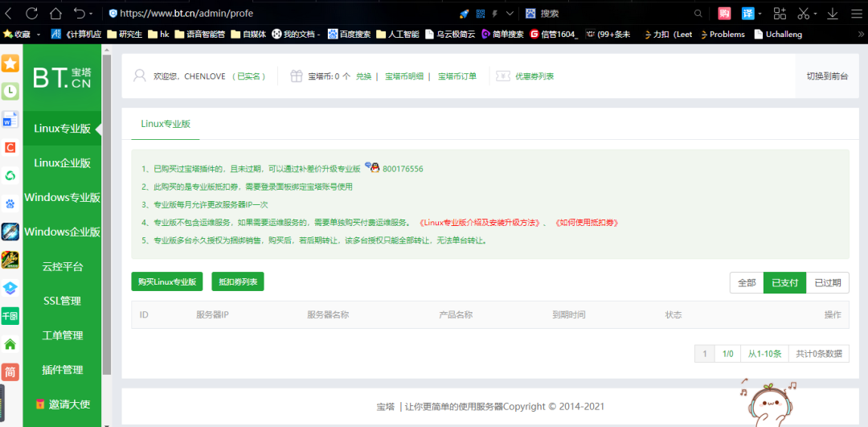Image resolution: width=868 pixels, height=427 pixels.
Task: Expand the translate extension dropdown arrow
Action: 760,14
